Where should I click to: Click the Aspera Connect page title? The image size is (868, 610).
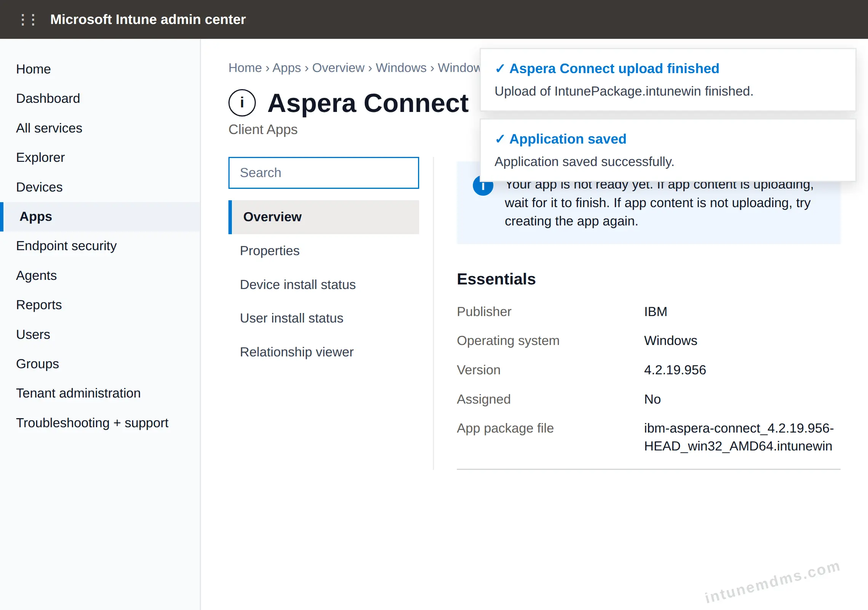pyautogui.click(x=368, y=103)
